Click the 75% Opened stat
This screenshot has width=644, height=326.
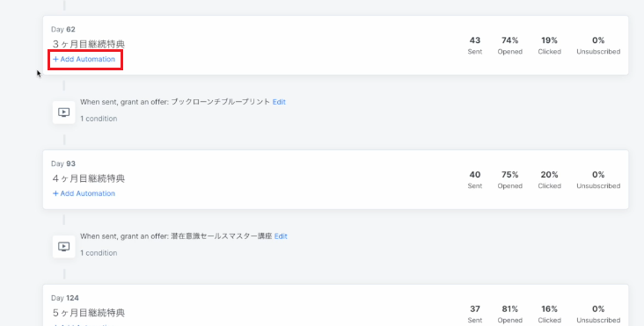point(509,180)
